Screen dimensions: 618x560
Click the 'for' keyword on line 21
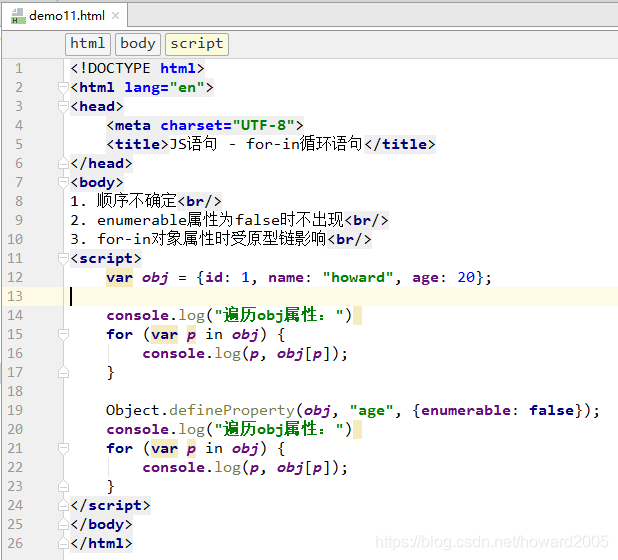(119, 448)
